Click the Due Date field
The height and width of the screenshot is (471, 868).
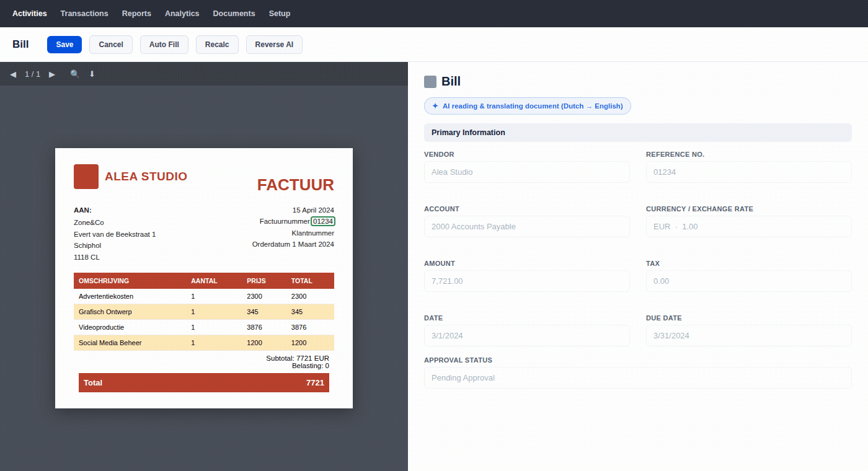(749, 336)
